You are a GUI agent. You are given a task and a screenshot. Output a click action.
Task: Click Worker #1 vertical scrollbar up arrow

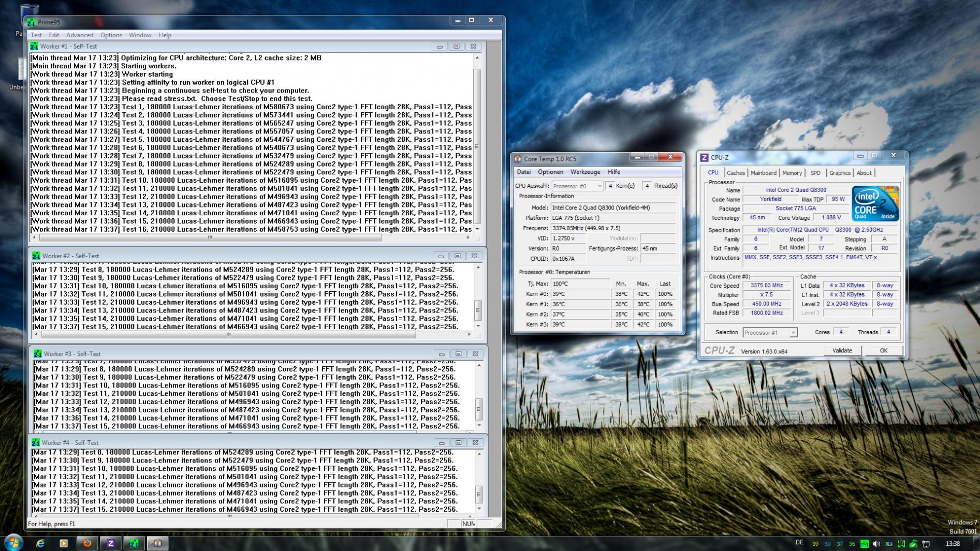(x=477, y=57)
